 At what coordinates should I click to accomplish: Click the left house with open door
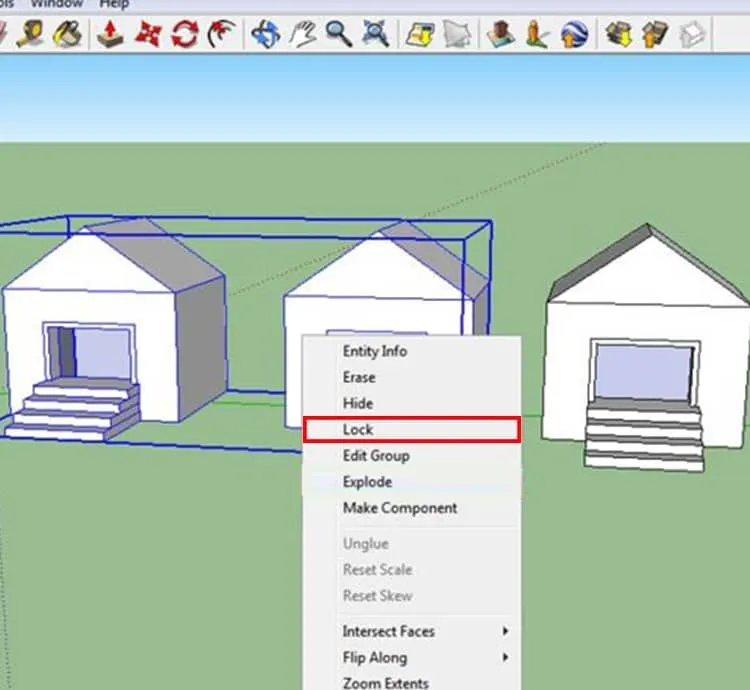pyautogui.click(x=114, y=329)
